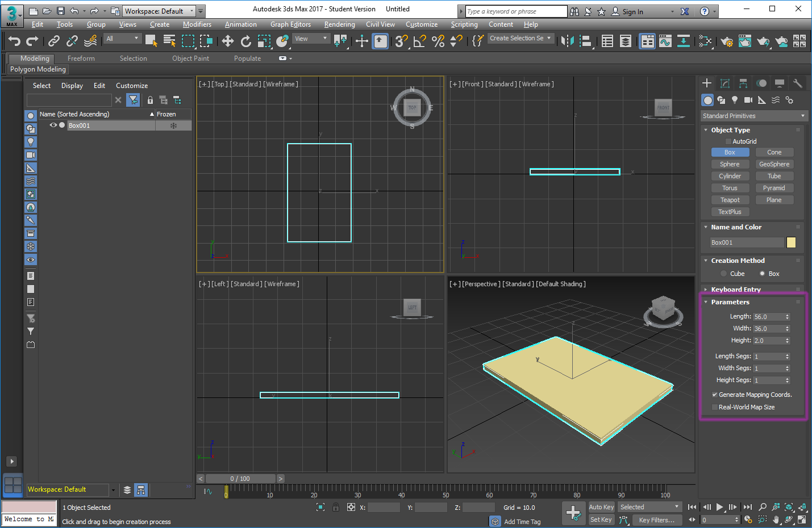Image resolution: width=812 pixels, height=528 pixels.
Task: Click the Mirror tool icon
Action: coord(567,41)
